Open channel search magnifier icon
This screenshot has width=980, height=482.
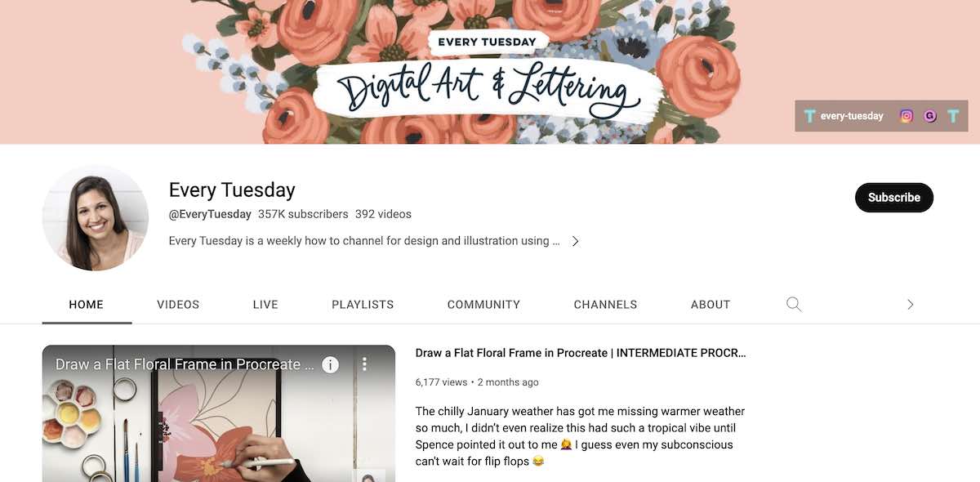(x=794, y=304)
